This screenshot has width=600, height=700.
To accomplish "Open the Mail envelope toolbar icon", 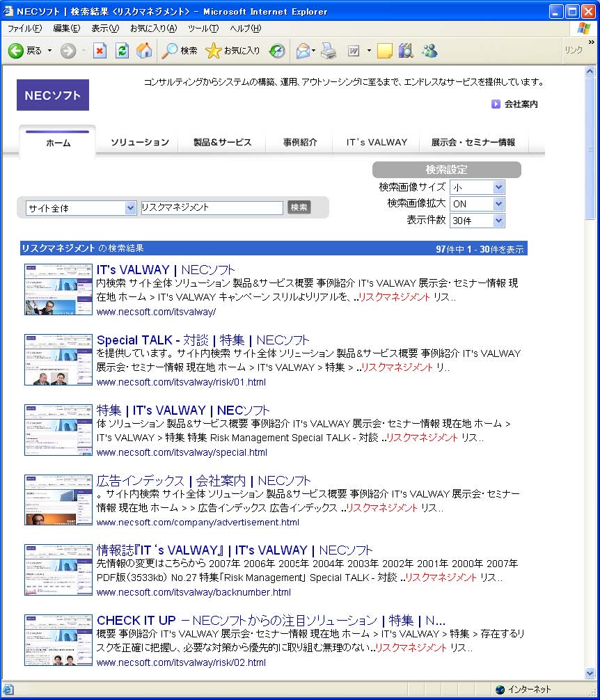I will (303, 50).
